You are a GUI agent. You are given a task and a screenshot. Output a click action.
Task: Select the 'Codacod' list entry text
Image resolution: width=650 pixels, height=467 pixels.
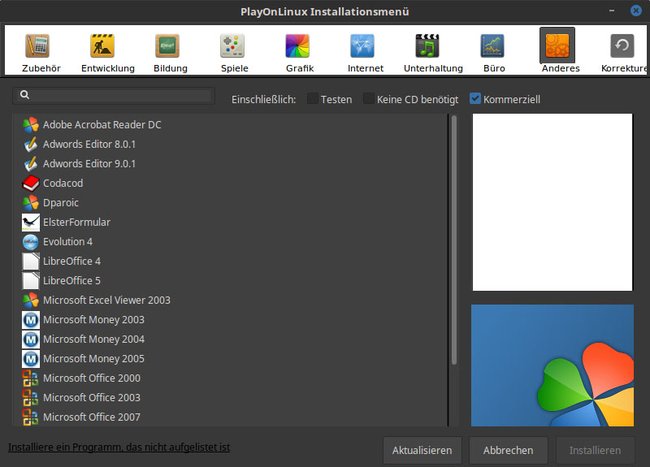coord(63,183)
